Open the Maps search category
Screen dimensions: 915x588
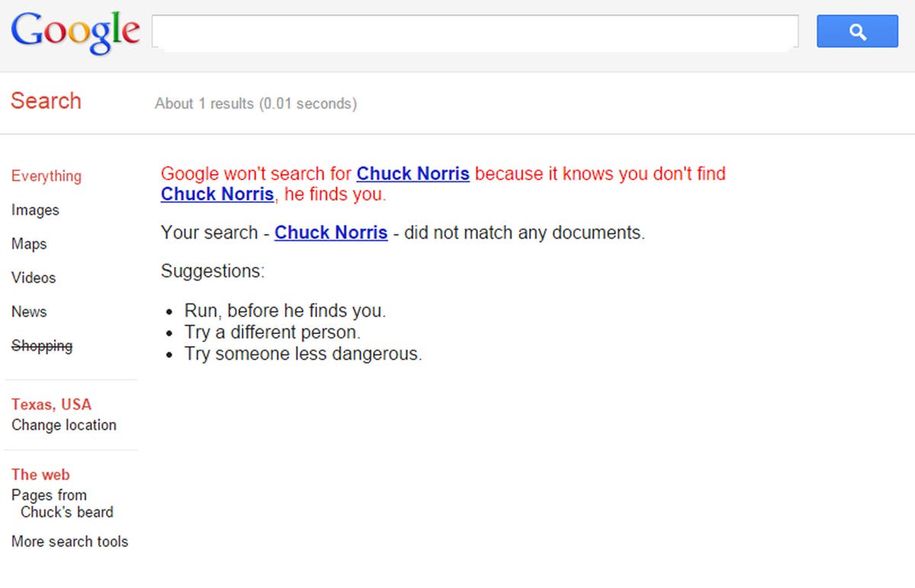coord(29,244)
